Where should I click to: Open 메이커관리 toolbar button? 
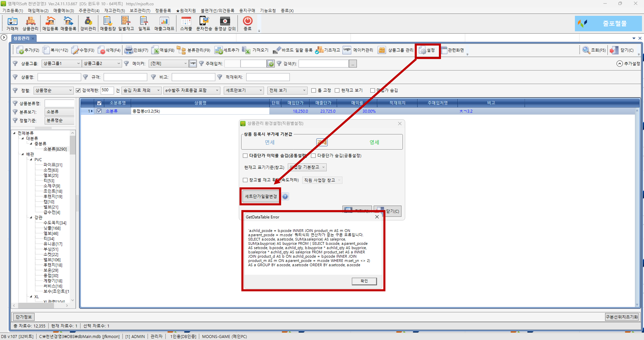pyautogui.click(x=358, y=50)
